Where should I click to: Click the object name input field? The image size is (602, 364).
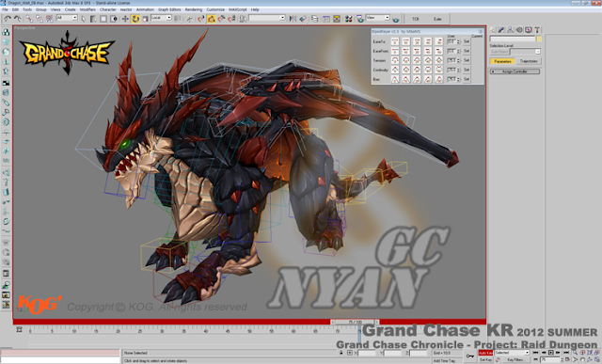(513, 39)
